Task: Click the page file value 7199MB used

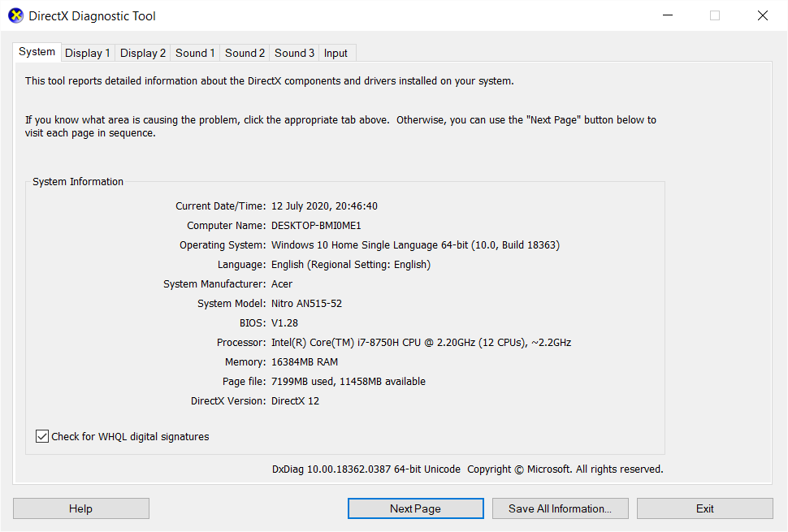Action: [349, 382]
